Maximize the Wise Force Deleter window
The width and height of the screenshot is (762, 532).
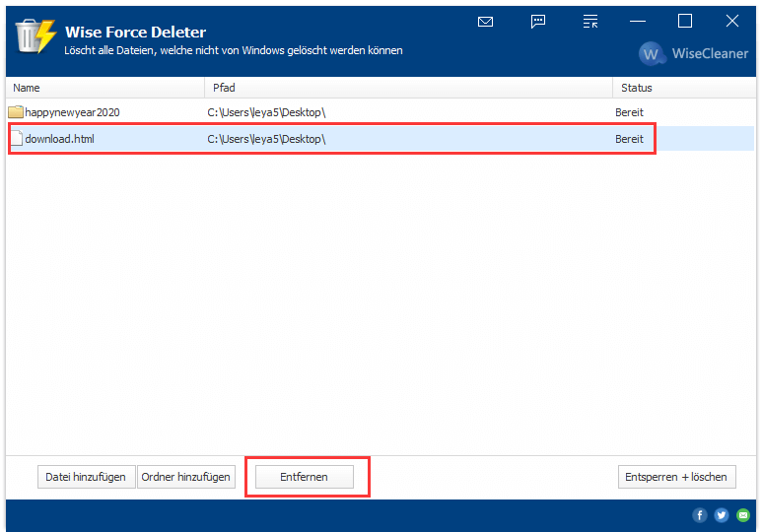[685, 21]
